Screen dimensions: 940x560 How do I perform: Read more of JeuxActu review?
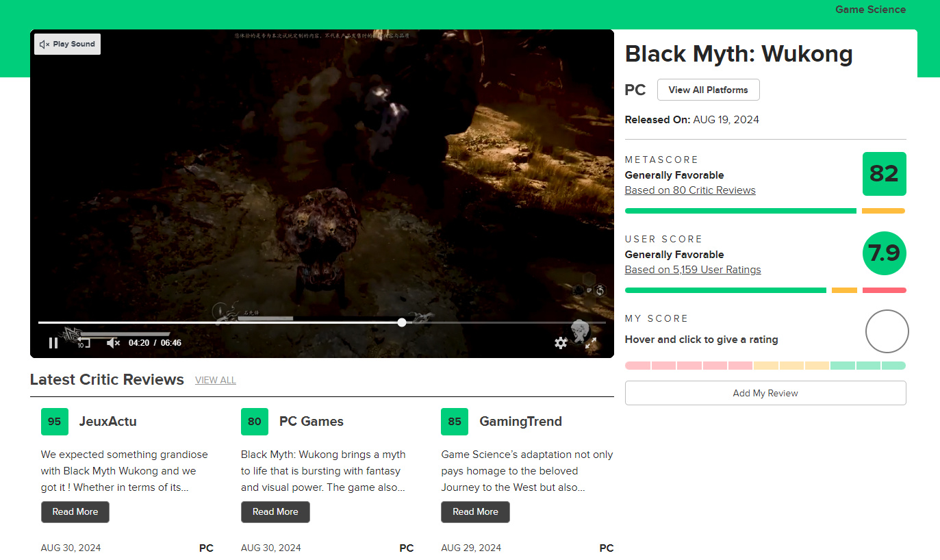(x=75, y=512)
